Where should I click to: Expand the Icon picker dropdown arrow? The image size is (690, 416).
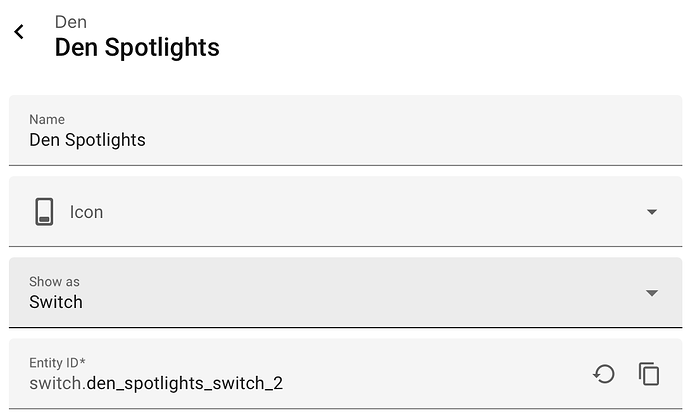point(652,212)
